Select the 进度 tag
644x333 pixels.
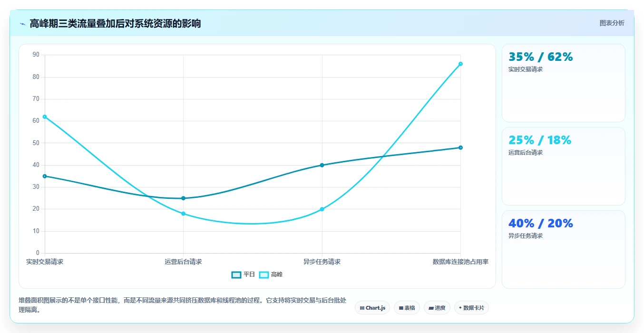(x=437, y=308)
